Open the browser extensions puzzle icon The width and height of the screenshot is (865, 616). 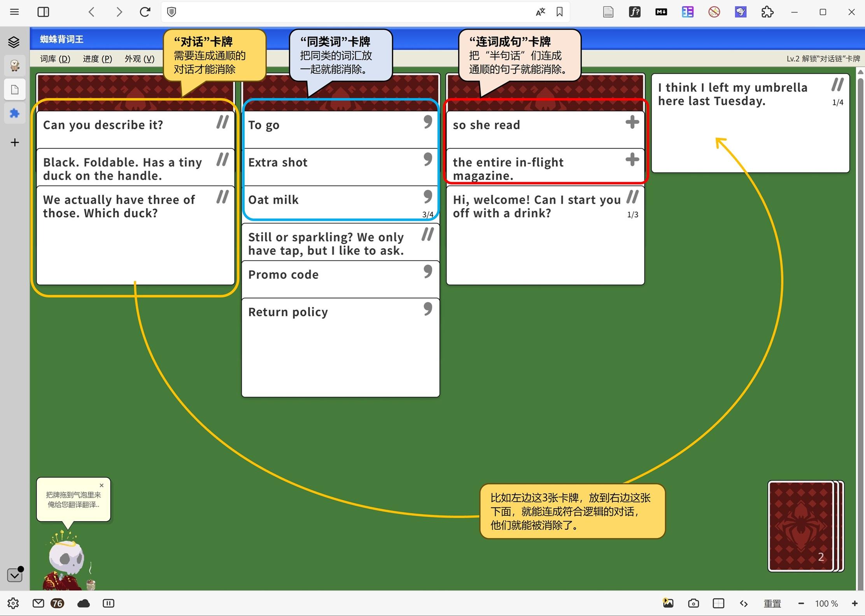767,12
